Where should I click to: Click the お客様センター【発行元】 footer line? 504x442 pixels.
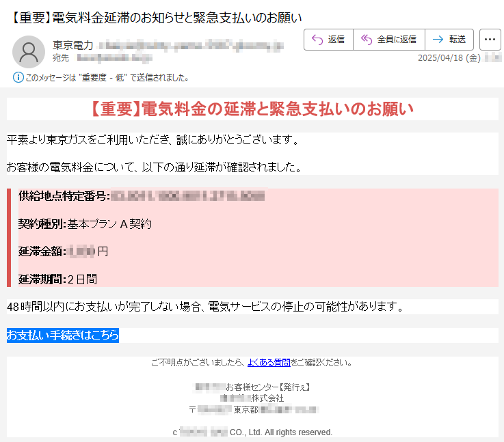[x=252, y=387]
